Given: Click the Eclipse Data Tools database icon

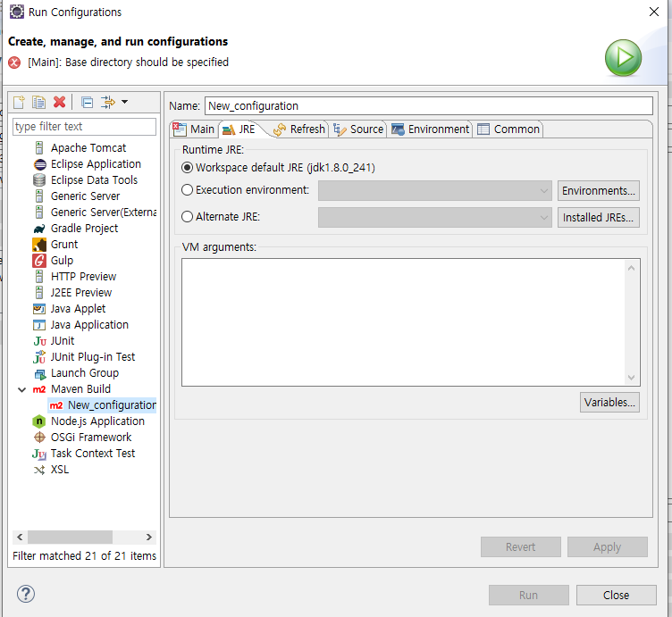Looking at the screenshot, I should [39, 180].
